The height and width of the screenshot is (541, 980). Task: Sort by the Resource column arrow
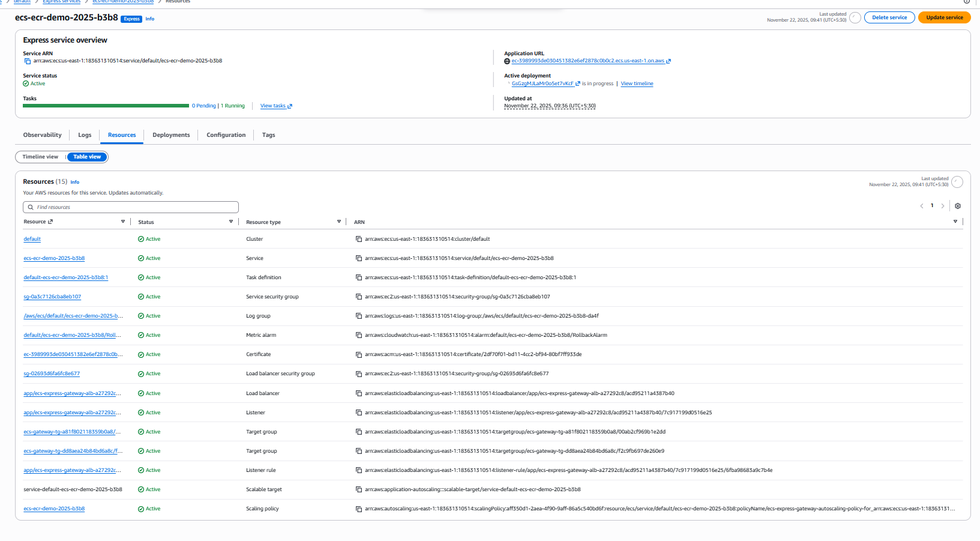pos(123,222)
